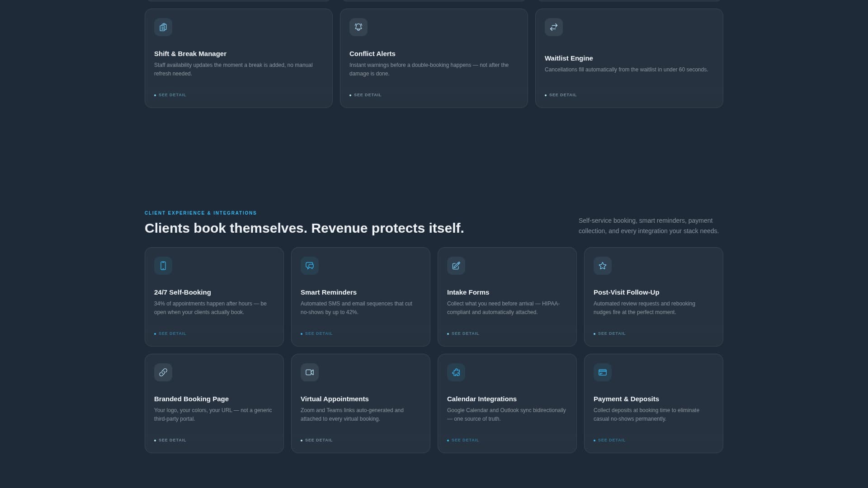Click the 24/7 Self-Booking phone icon
Image resolution: width=868 pixels, height=488 pixels.
[163, 266]
